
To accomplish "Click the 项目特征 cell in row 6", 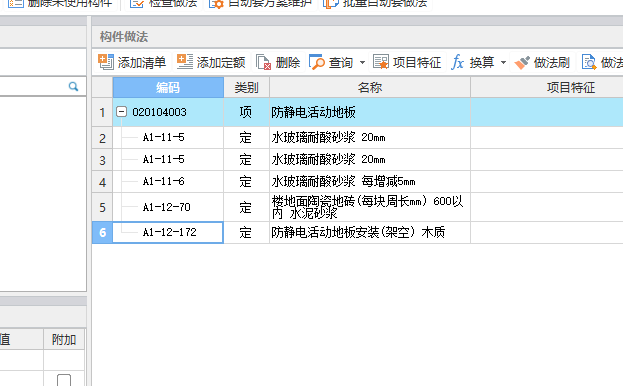I will tap(547, 232).
